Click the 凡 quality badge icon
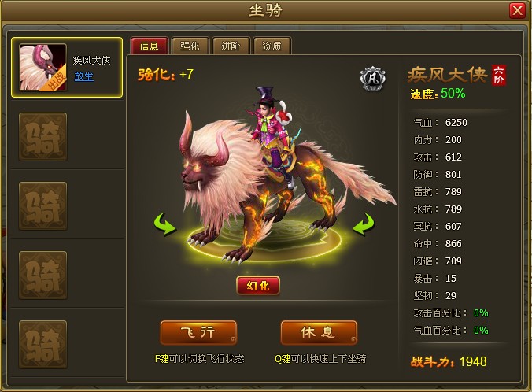This screenshot has width=532, height=392. pyautogui.click(x=372, y=79)
